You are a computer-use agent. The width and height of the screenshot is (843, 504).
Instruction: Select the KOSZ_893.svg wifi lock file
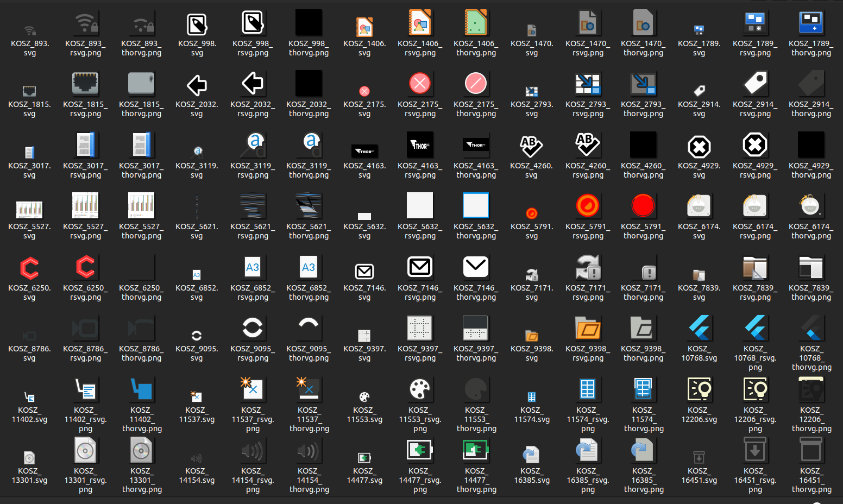pos(30,30)
